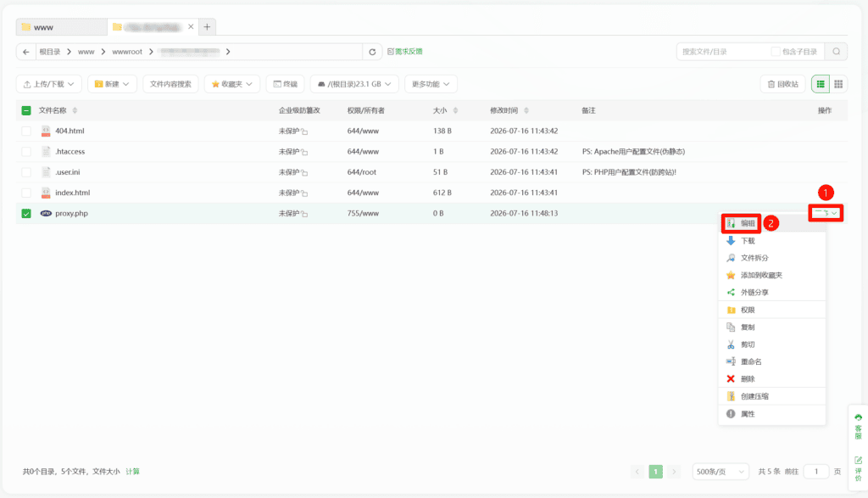Open the 上传/下载 dropdown

click(48, 84)
